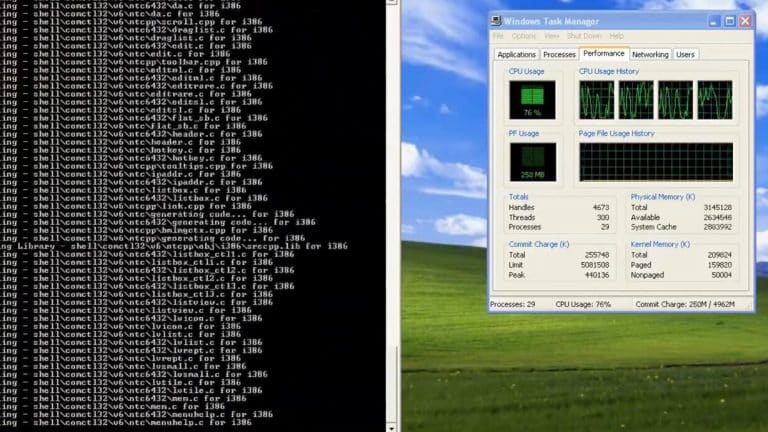Switch to the Applications tab
The image size is (768, 432).
pyautogui.click(x=516, y=55)
